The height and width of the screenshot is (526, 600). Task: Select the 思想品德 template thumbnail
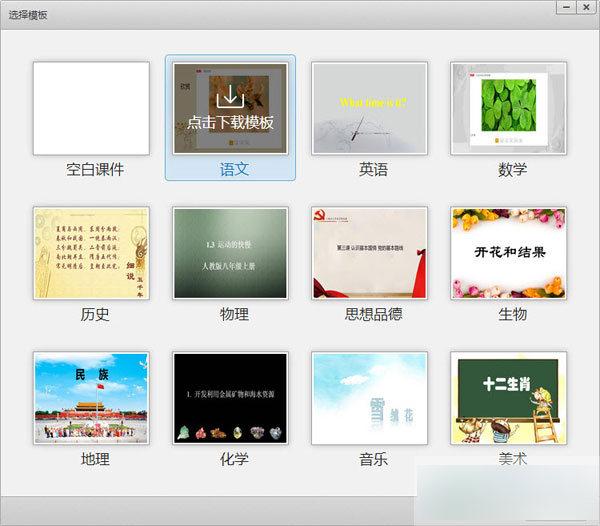(370, 253)
